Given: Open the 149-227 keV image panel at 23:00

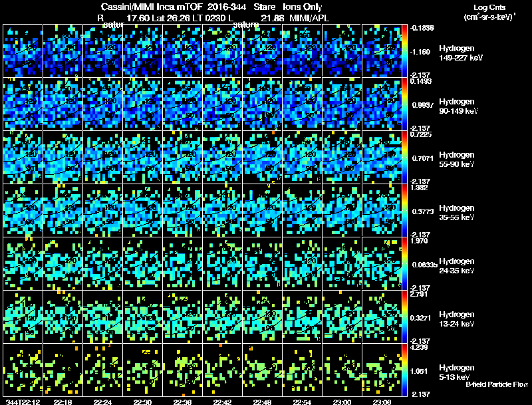Looking at the screenshot, I should click(x=342, y=51).
